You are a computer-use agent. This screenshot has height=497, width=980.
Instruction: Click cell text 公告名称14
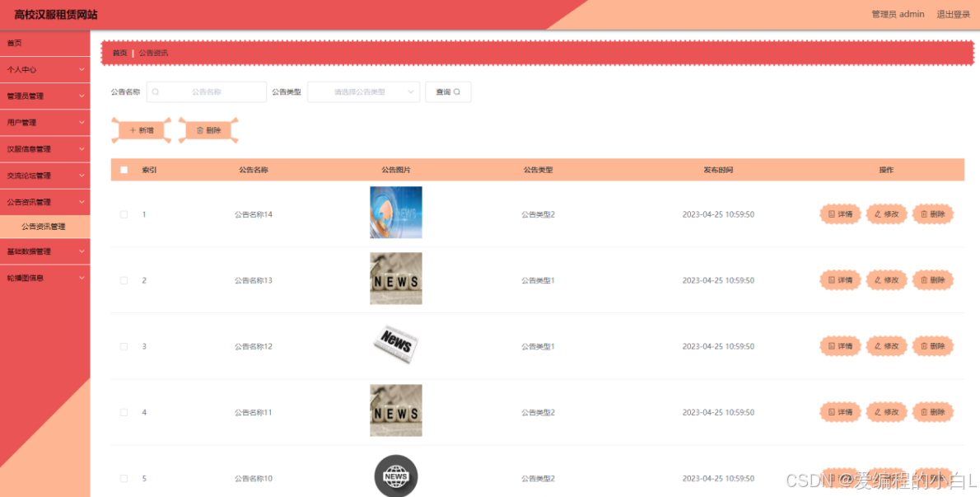click(253, 214)
